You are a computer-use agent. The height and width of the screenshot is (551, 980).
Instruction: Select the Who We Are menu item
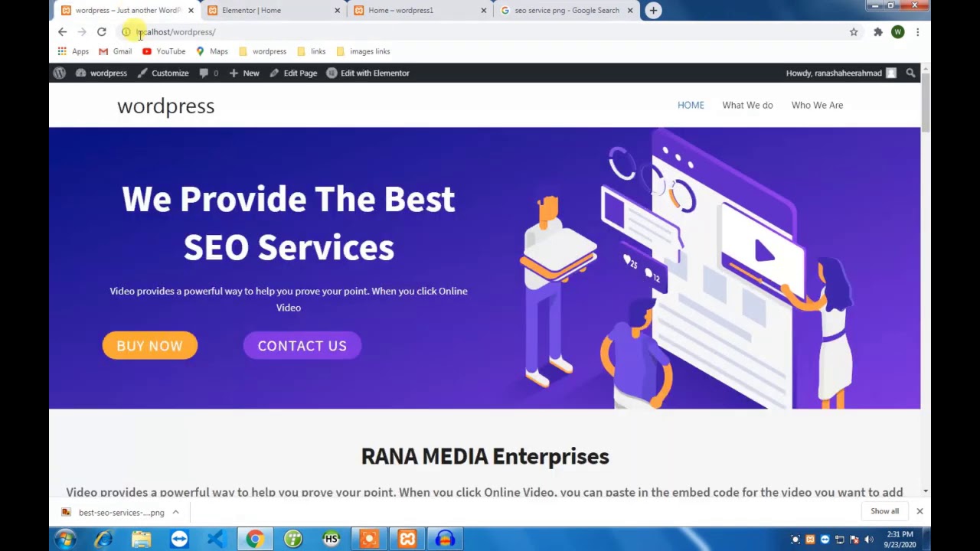(x=817, y=105)
